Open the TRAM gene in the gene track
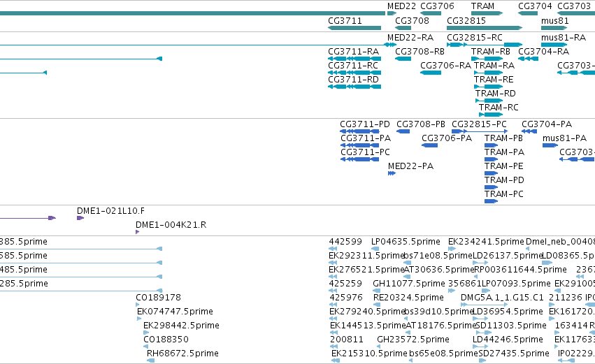The image size is (595, 364). (x=487, y=13)
